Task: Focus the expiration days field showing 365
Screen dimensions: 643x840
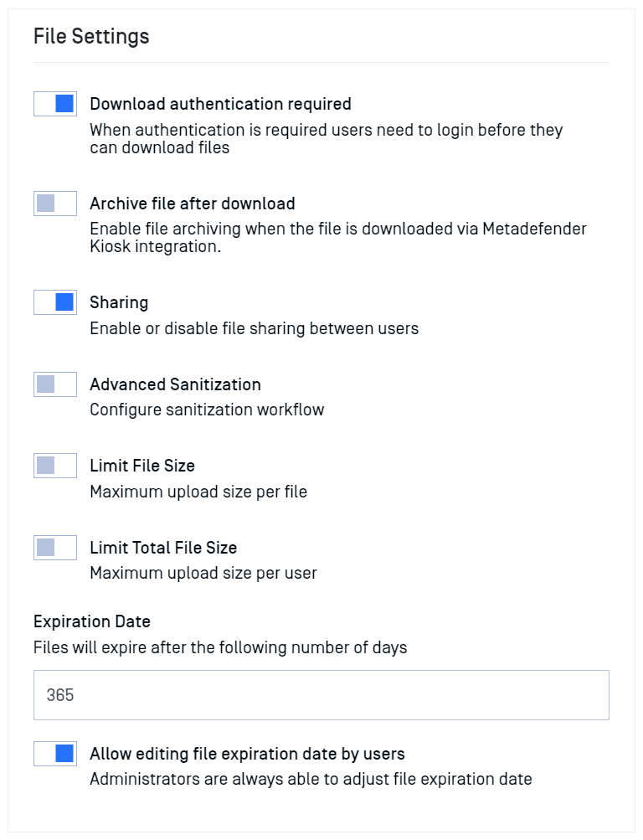Action: 321,695
